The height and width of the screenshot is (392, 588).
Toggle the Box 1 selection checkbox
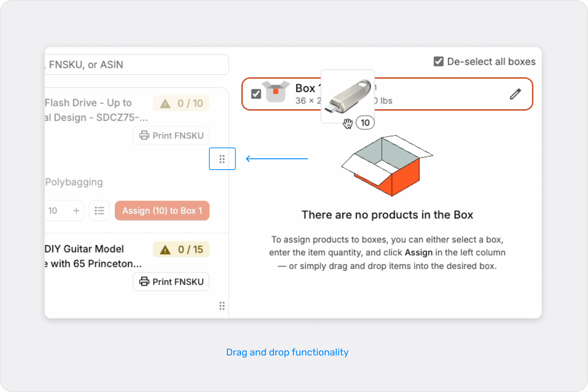pos(256,94)
